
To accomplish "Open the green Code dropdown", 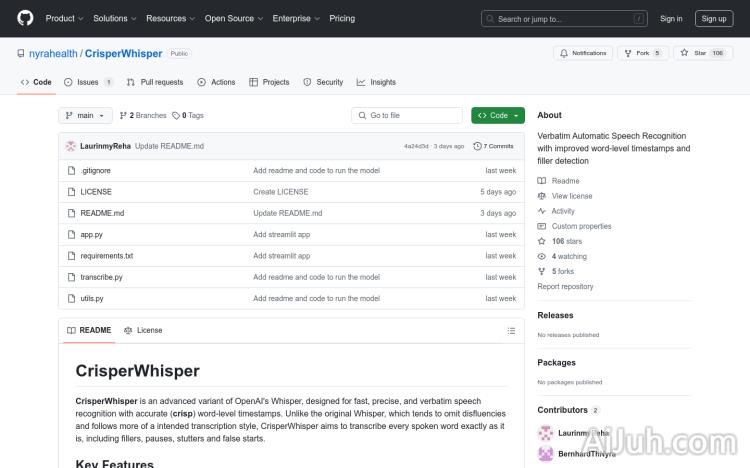I will click(498, 116).
